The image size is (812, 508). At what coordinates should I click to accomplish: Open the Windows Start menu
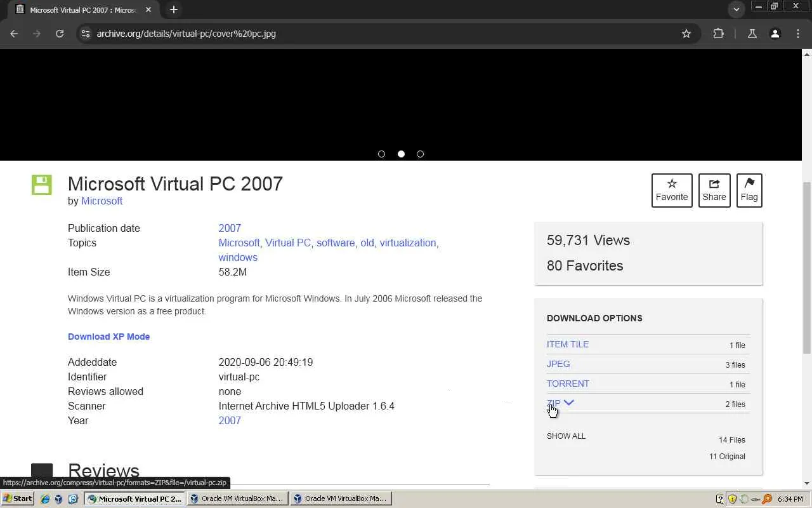pos(18,498)
